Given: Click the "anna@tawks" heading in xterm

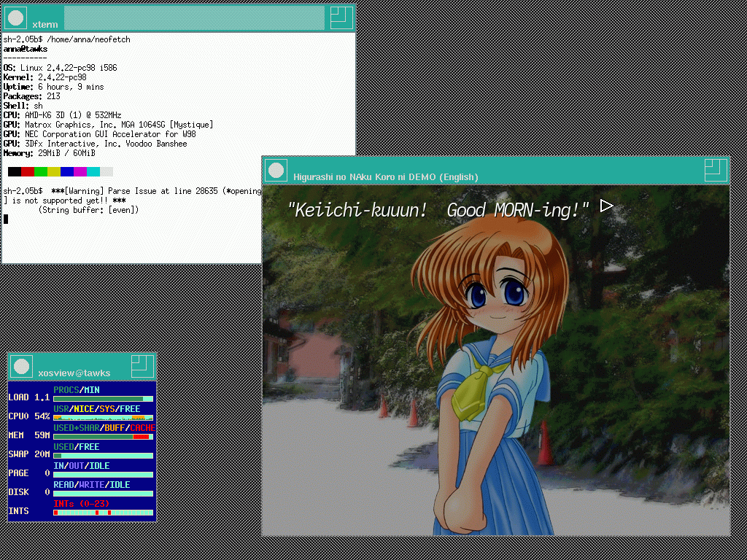Looking at the screenshot, I should coord(26,49).
